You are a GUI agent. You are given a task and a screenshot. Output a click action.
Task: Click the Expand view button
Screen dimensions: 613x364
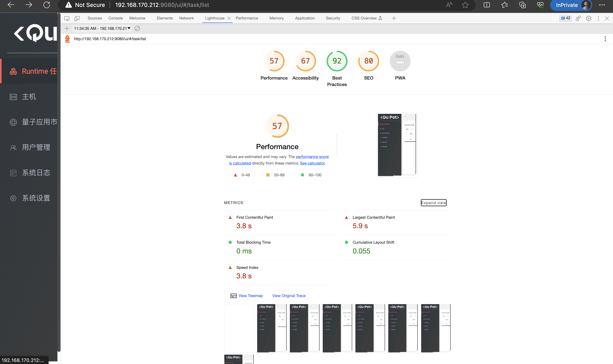coord(433,203)
